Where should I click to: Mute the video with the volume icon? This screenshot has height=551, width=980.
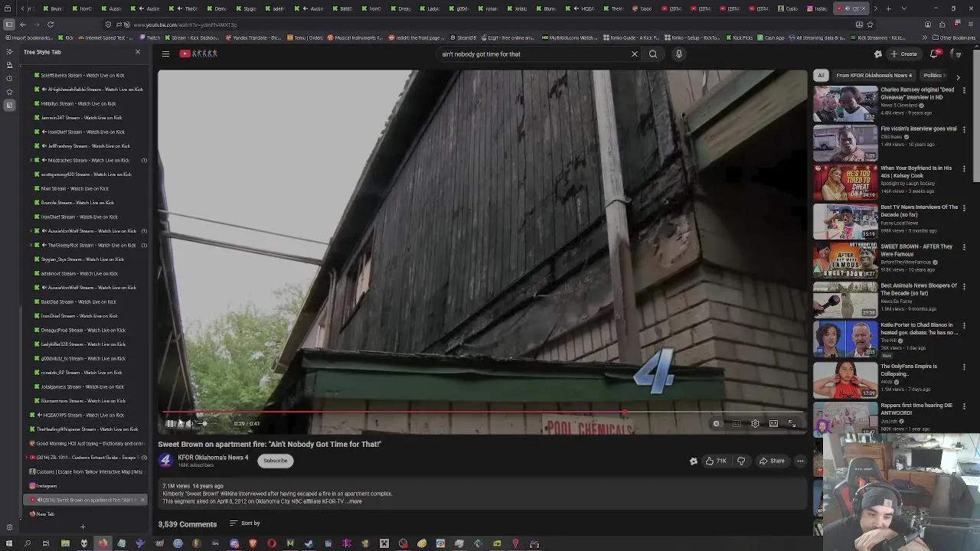(190, 423)
